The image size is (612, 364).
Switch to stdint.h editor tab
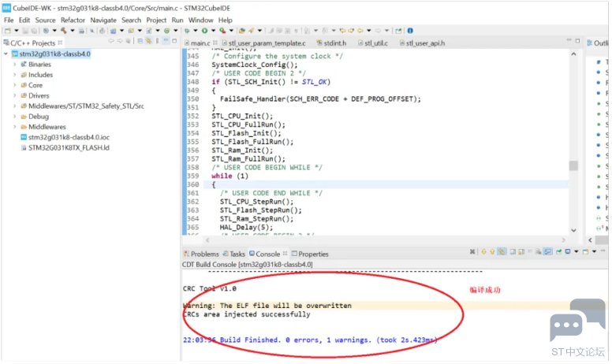click(x=331, y=43)
